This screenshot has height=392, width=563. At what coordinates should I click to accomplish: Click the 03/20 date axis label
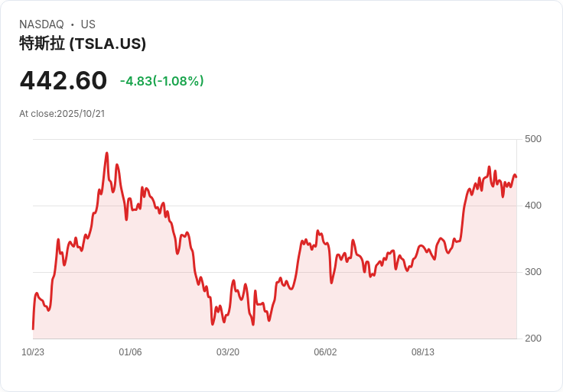(228, 352)
